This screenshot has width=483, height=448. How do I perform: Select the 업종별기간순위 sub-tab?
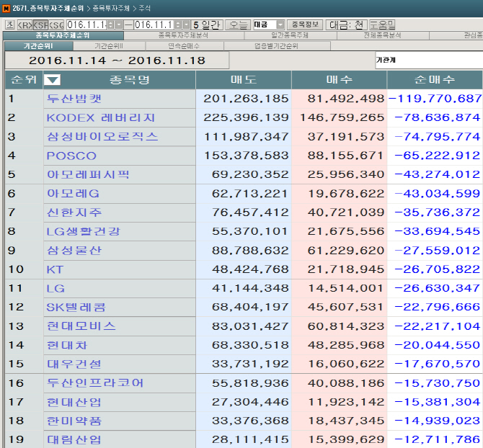point(277,46)
